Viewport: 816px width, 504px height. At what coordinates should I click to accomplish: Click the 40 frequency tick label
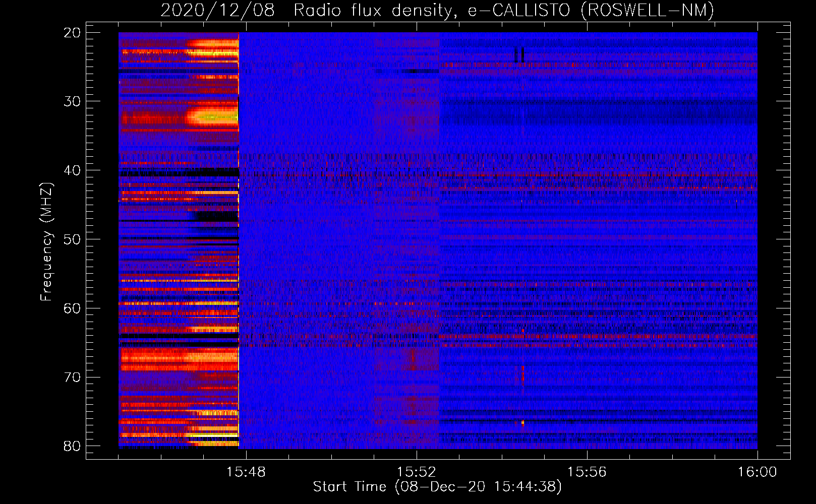73,170
